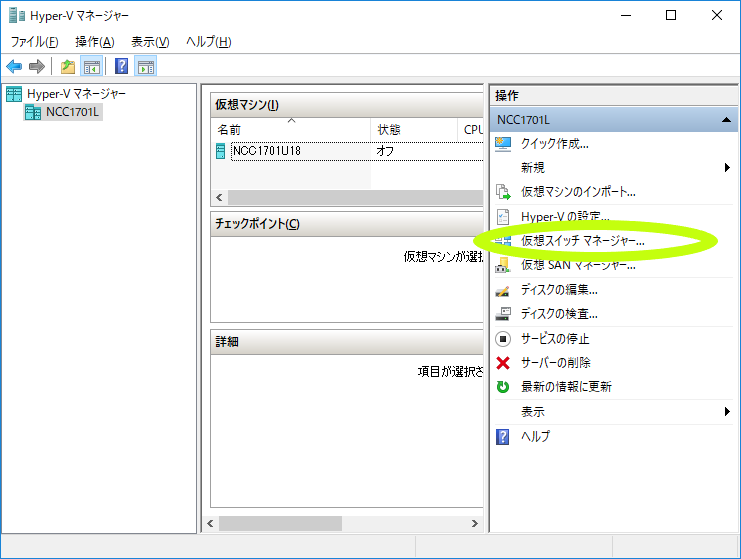The width and height of the screenshot is (741, 559).
Task: Open 仮想マシンのインポート... action
Action: (x=578, y=192)
